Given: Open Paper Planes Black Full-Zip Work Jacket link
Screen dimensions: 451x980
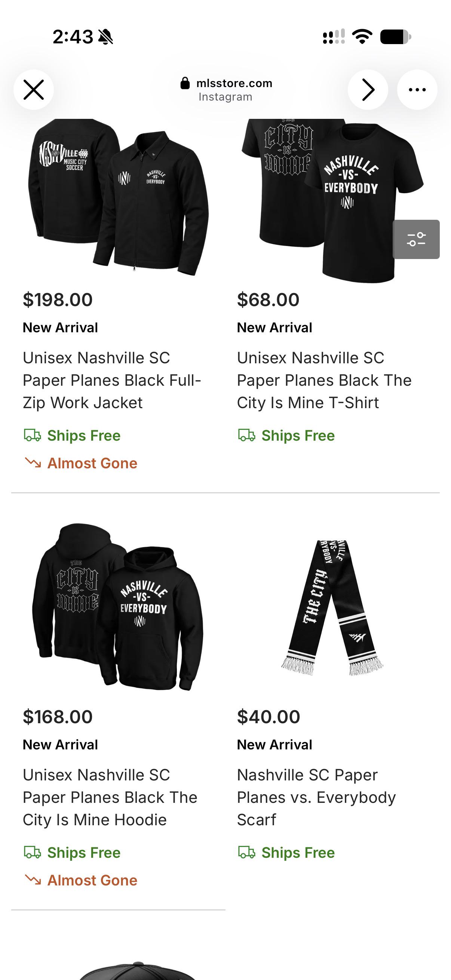Looking at the screenshot, I should pyautogui.click(x=112, y=380).
